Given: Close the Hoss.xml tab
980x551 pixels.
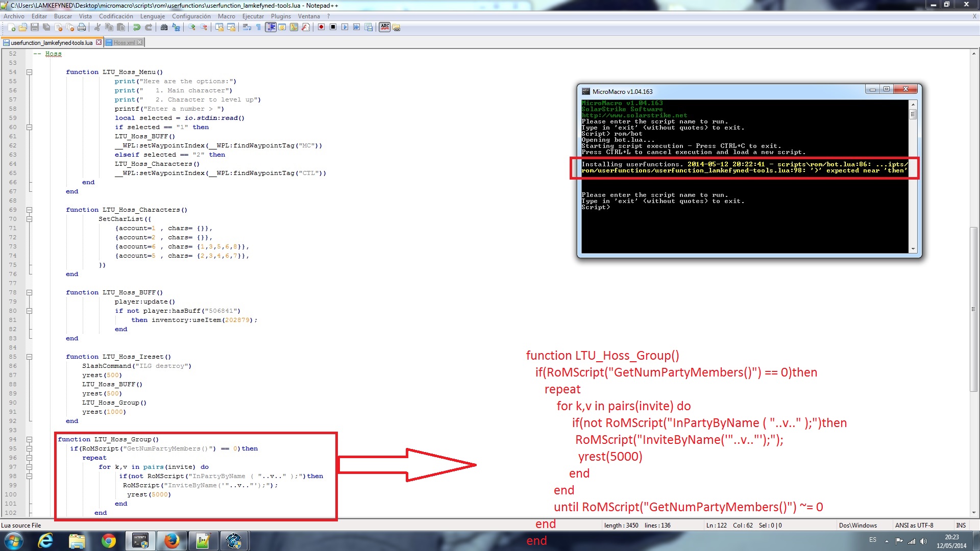Looking at the screenshot, I should click(x=140, y=42).
